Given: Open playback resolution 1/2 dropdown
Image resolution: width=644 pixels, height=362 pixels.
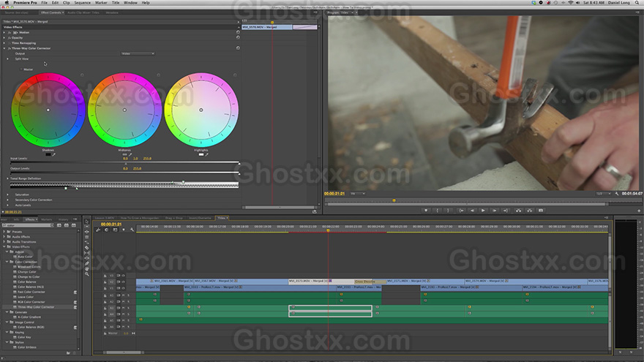Looking at the screenshot, I should [604, 193].
